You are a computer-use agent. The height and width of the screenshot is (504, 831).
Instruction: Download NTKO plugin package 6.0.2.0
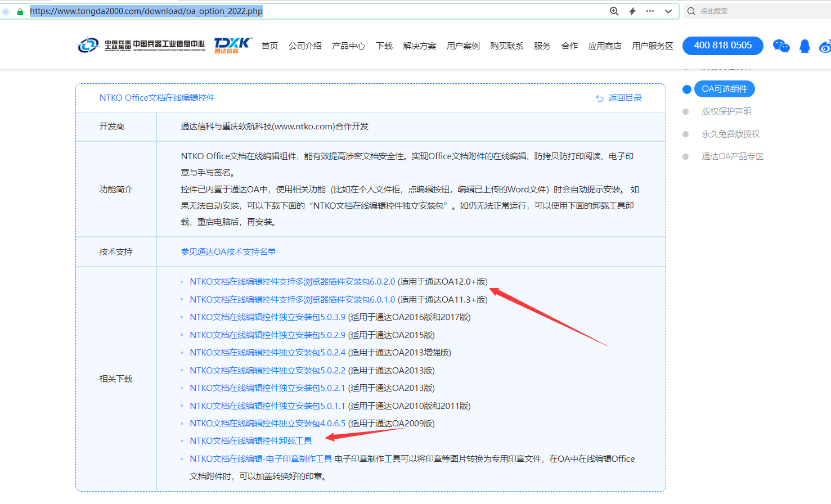click(x=292, y=282)
